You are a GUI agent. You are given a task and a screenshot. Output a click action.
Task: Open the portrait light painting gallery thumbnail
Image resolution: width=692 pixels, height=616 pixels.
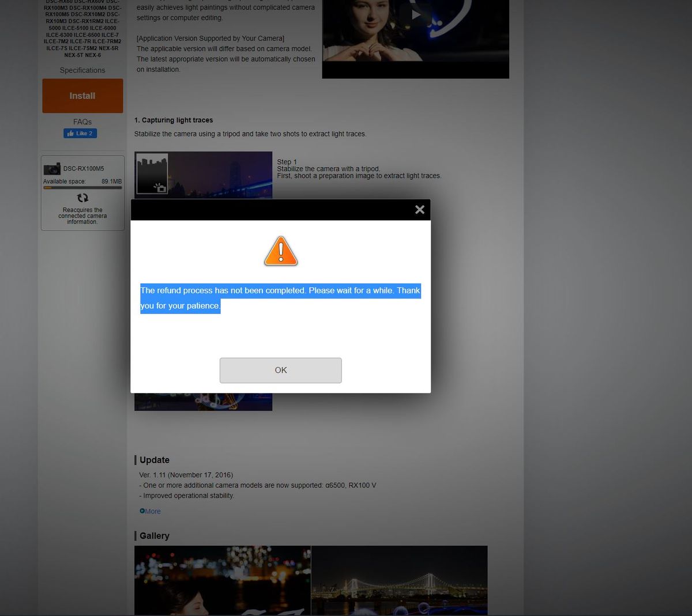223,580
